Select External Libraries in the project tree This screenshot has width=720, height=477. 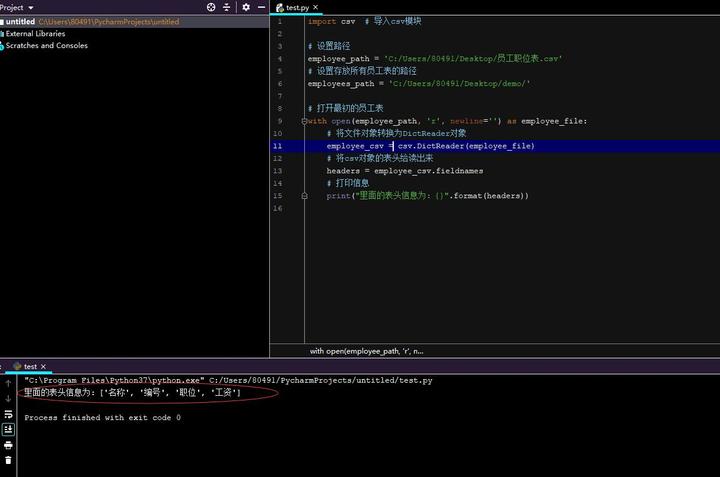(35, 34)
